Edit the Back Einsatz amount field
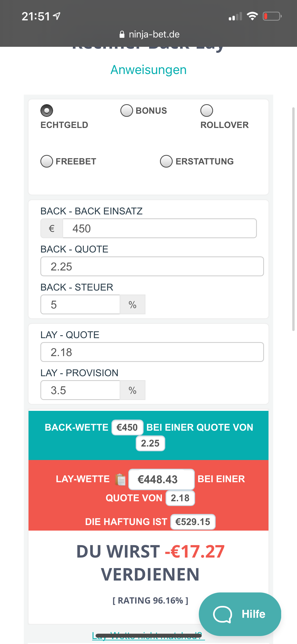 [x=160, y=228]
